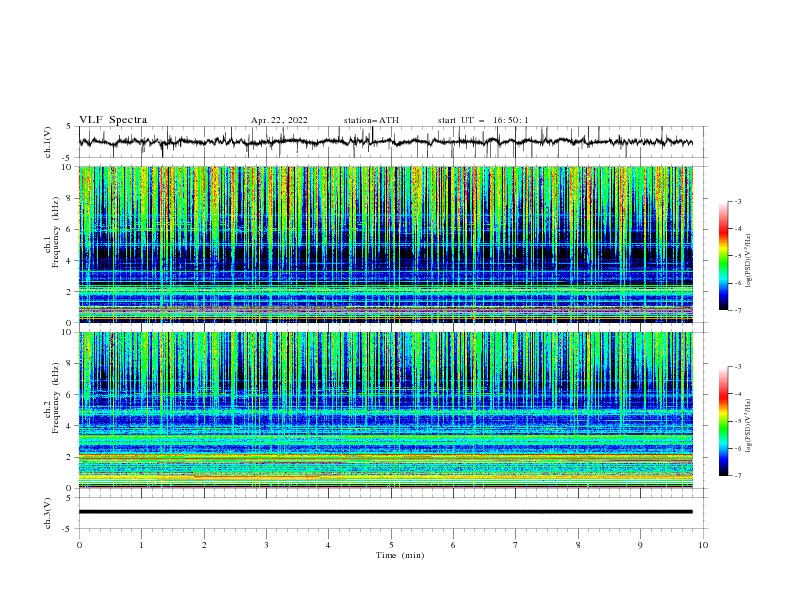Click the "-7" tick on lower colorbar
The width and height of the screenshot is (792, 612).
tap(738, 475)
